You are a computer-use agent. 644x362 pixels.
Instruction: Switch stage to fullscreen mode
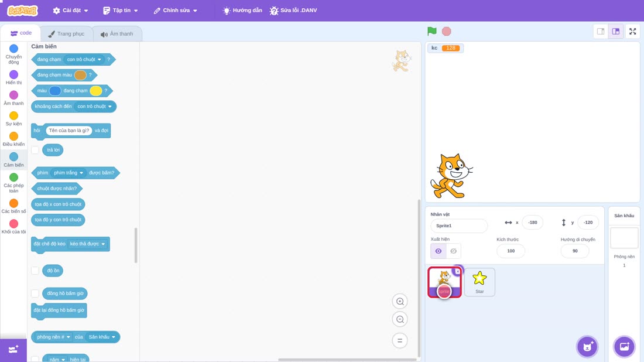coord(632,31)
